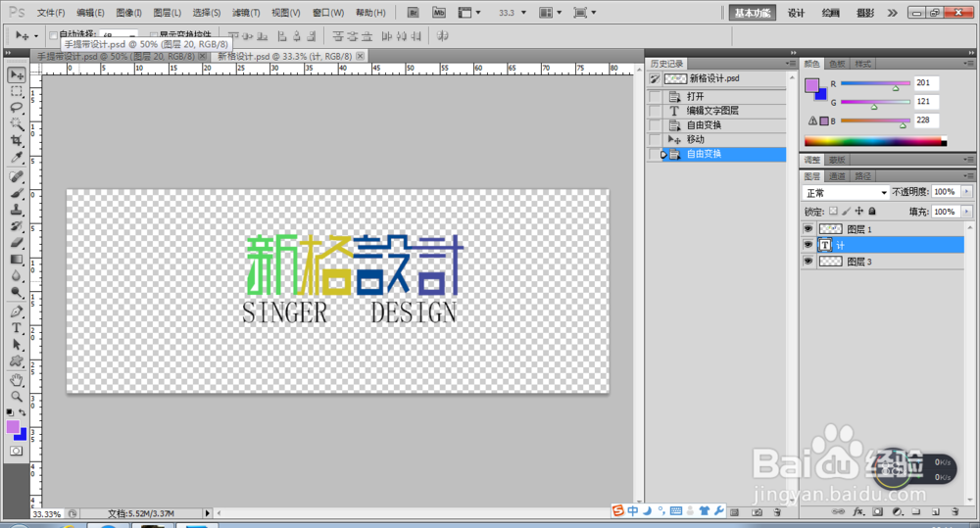Open the 正常 blend mode dropdown
This screenshot has height=528, width=980.
point(846,192)
